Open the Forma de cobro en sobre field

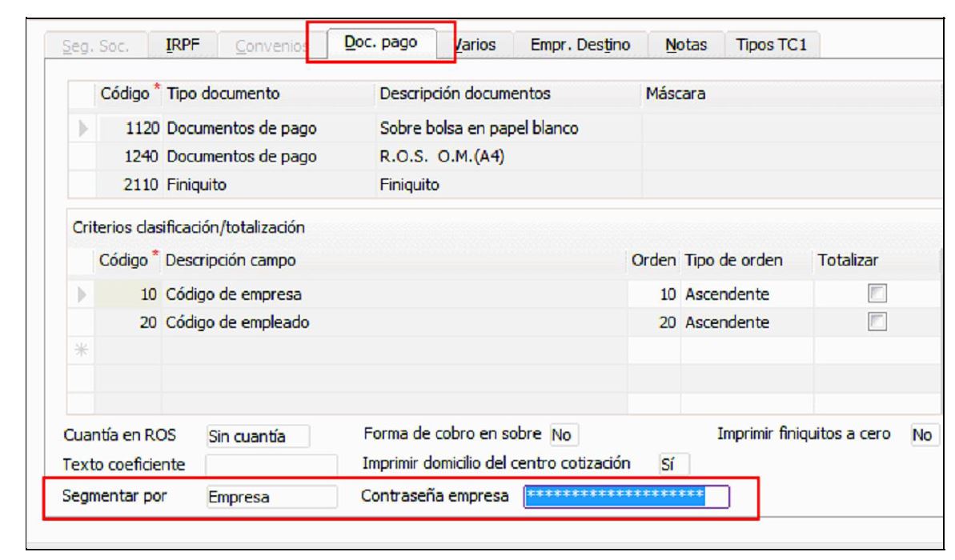(564, 434)
